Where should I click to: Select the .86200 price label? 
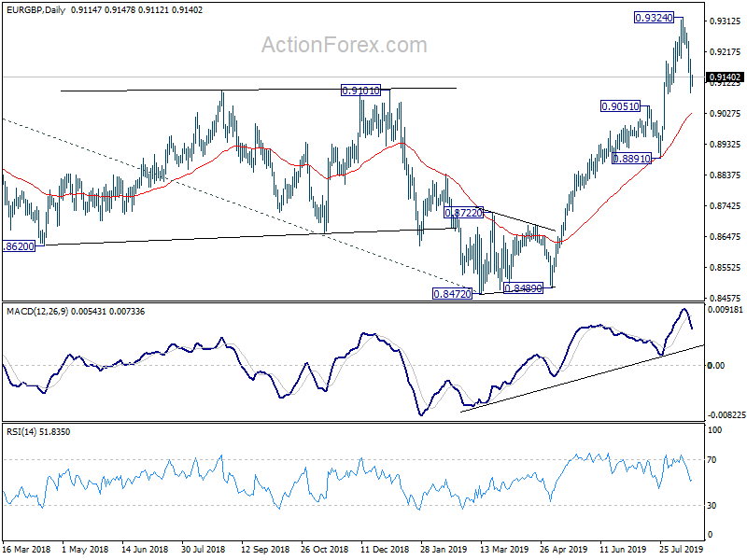pos(19,246)
